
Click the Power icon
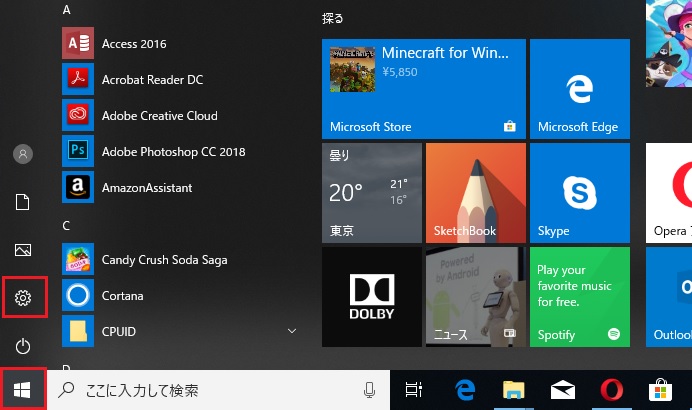(23, 346)
